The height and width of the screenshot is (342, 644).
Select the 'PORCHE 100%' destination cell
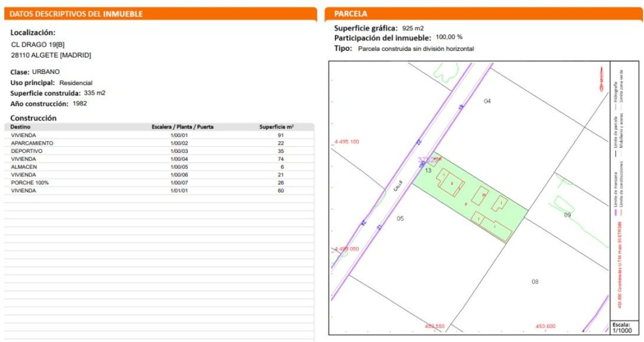[x=30, y=183]
